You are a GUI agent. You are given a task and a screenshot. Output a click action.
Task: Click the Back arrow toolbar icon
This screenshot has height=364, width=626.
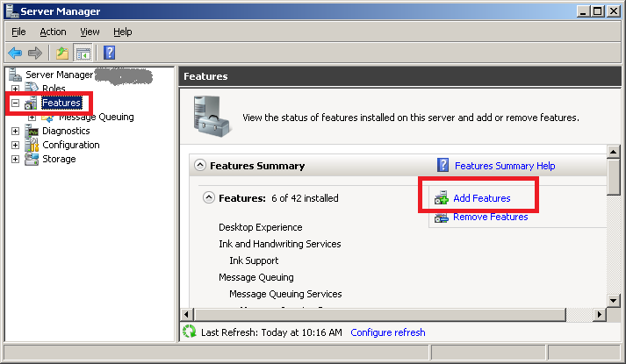point(15,53)
